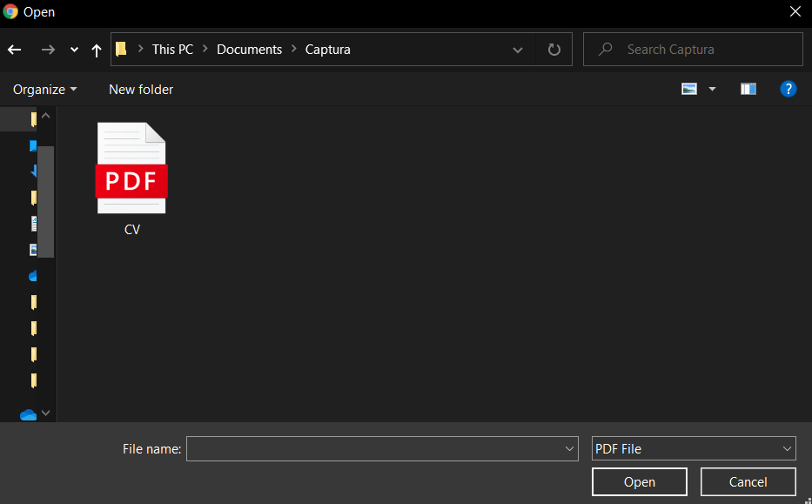The height and width of the screenshot is (504, 812).
Task: Select the CV PDF file thumbnail
Action: pyautogui.click(x=131, y=168)
